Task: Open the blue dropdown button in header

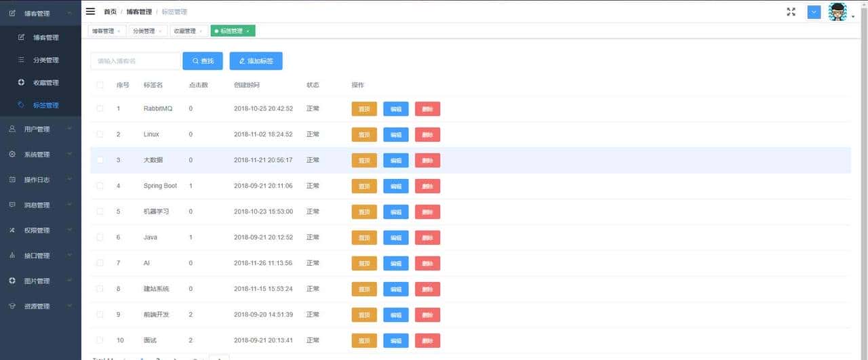Action: (814, 12)
